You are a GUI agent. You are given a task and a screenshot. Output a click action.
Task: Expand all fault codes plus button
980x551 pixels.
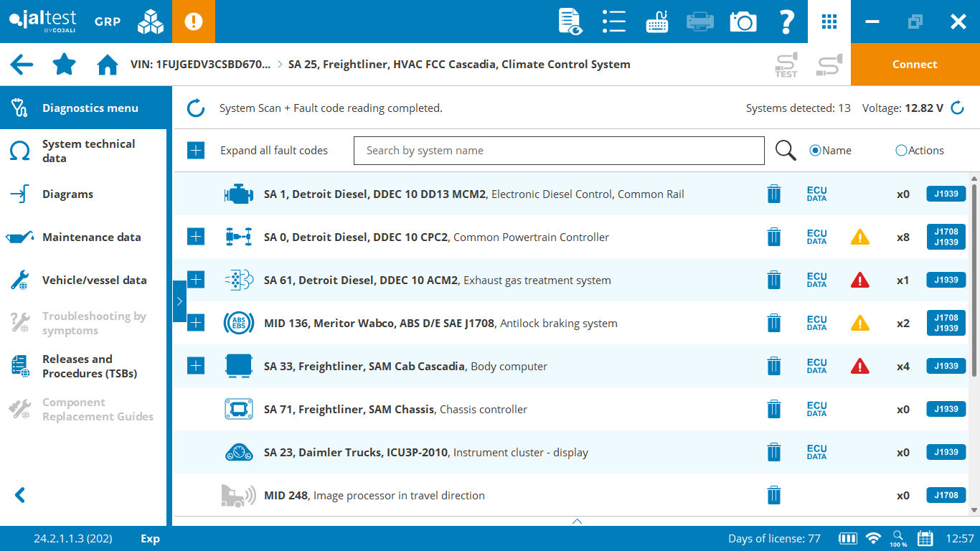click(x=196, y=151)
